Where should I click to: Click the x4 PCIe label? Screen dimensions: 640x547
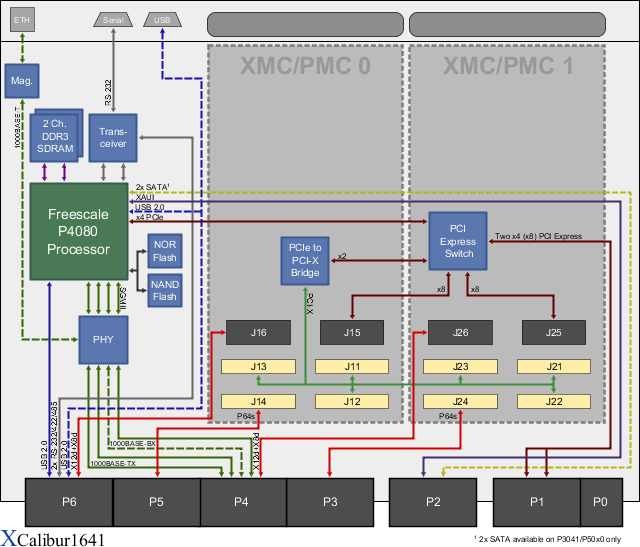pos(149,217)
